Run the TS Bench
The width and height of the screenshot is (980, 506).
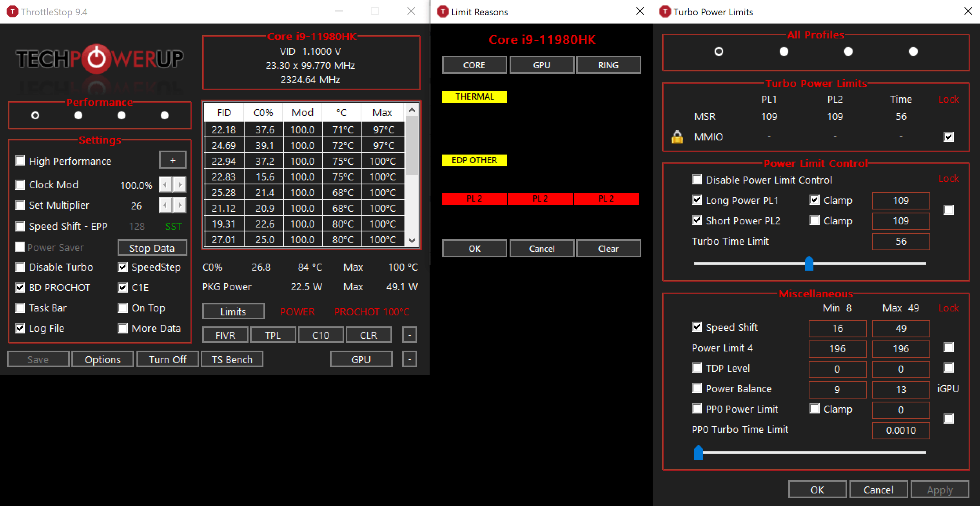[232, 359]
